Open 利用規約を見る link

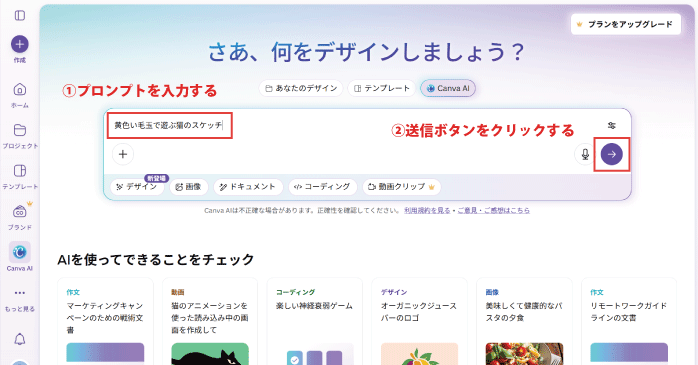tap(427, 210)
